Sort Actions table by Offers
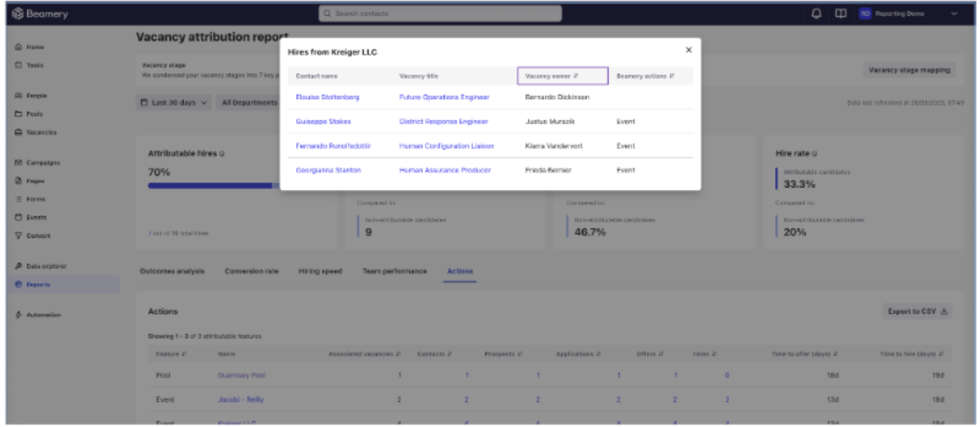Viewport: 980px width, 427px height. click(x=650, y=354)
